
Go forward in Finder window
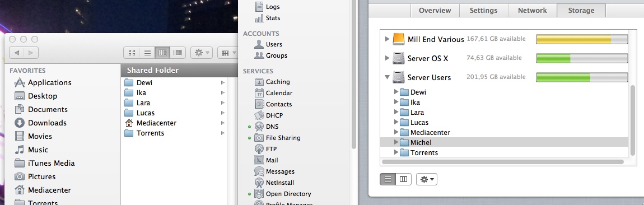[x=31, y=53]
